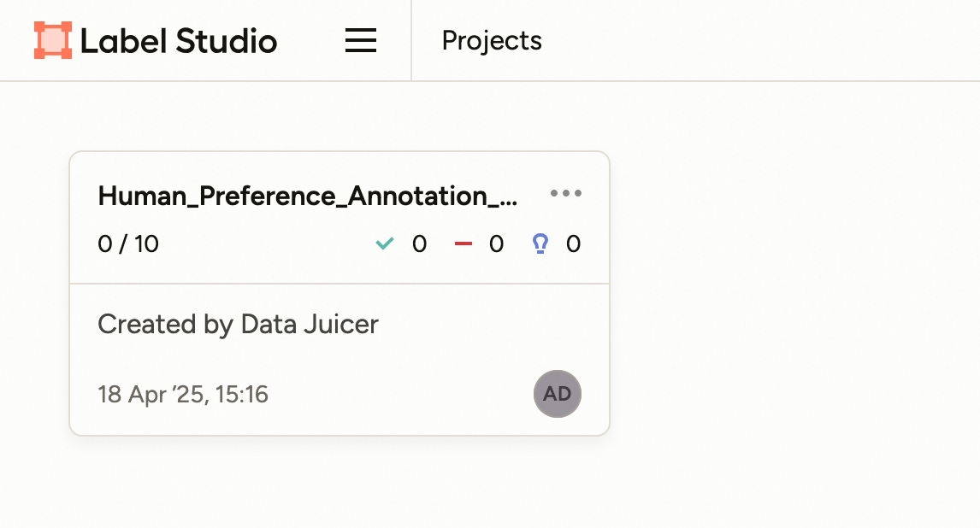Click the Created by Data Juicer description
The image size is (980, 528).
click(x=238, y=325)
